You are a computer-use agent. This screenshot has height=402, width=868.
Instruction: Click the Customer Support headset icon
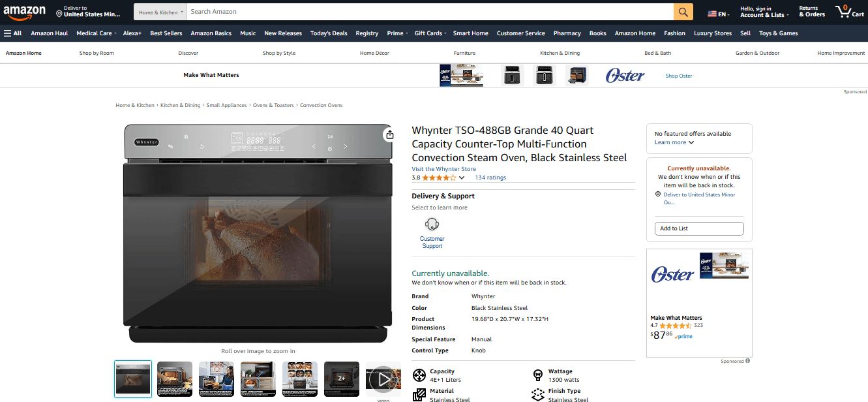point(432,223)
